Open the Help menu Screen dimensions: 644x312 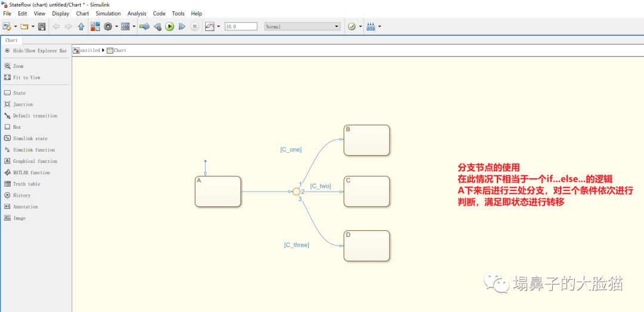(197, 14)
